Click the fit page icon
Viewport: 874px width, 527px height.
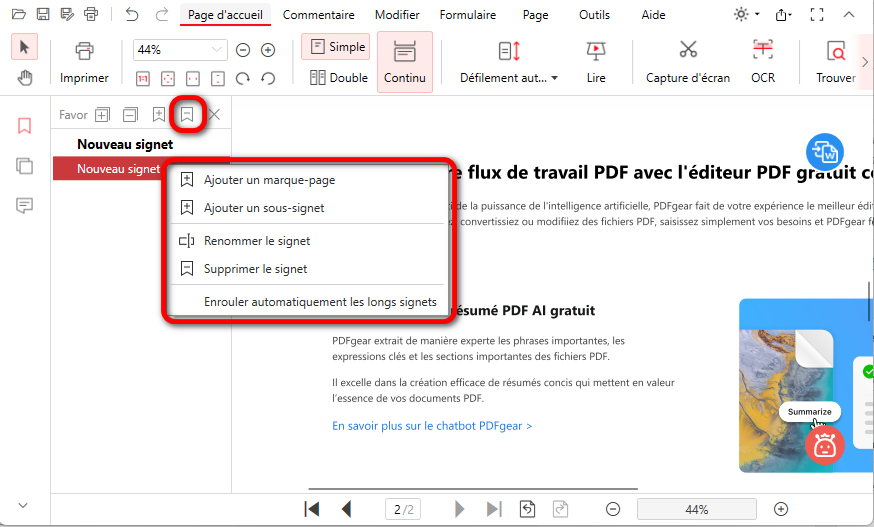(x=168, y=79)
